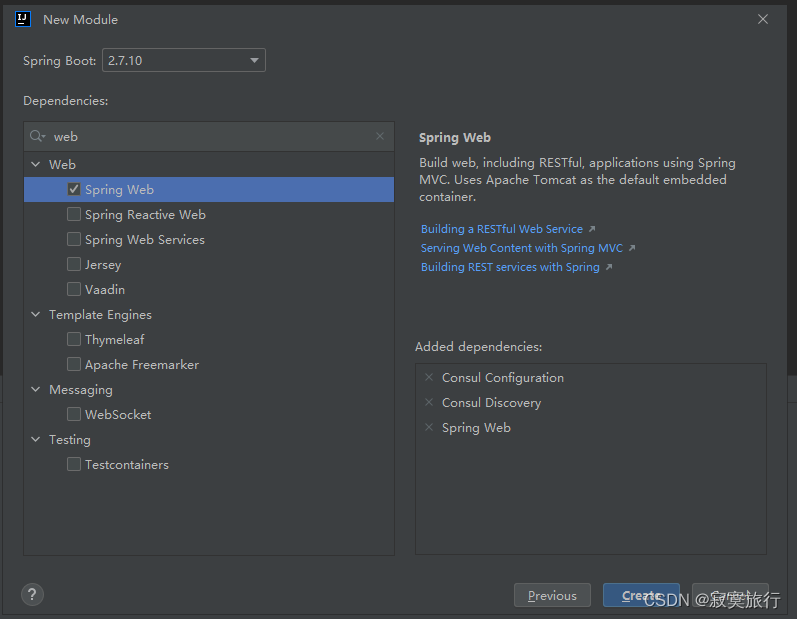Close the New Module dialog

tap(762, 19)
